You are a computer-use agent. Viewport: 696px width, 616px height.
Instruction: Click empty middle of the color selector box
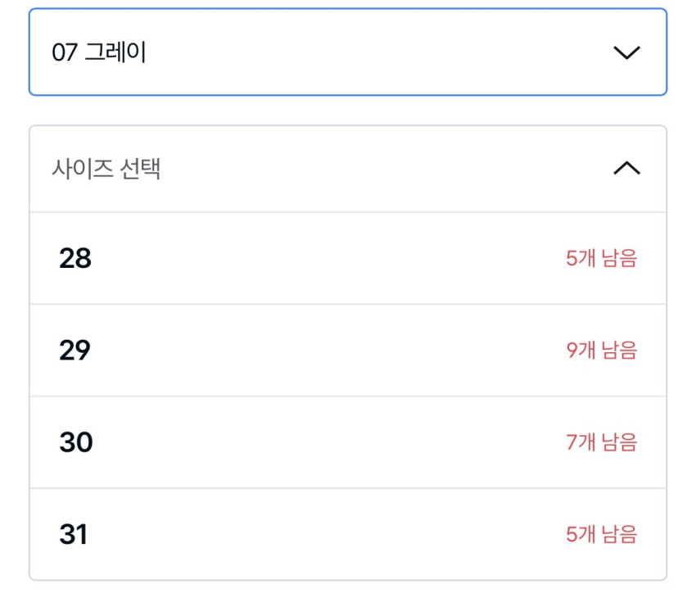coord(368,52)
